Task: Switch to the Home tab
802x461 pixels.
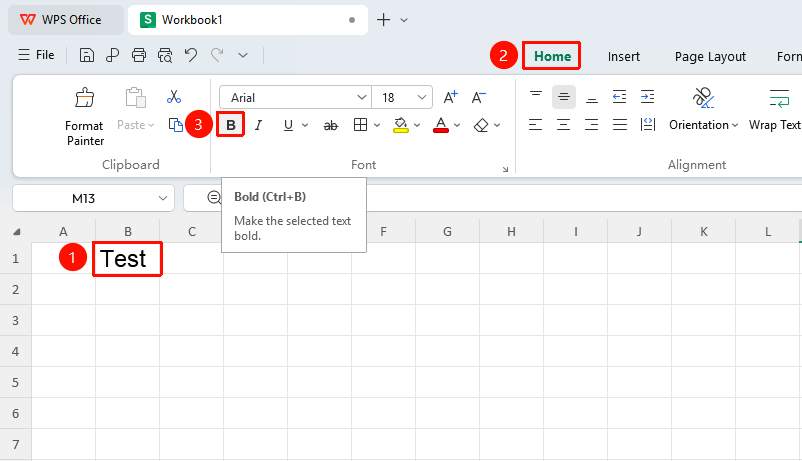Action: (552, 56)
